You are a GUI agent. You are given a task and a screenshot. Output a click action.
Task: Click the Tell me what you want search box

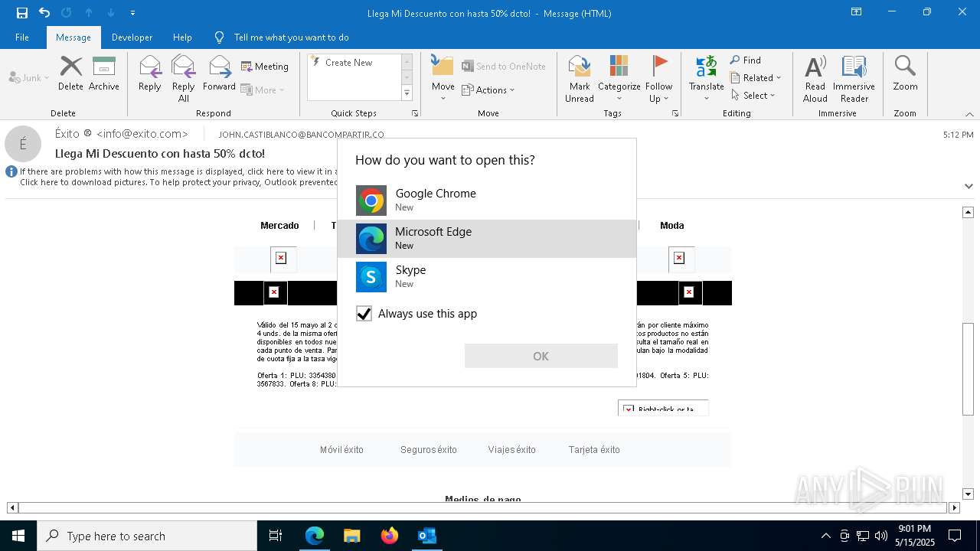[x=291, y=37]
